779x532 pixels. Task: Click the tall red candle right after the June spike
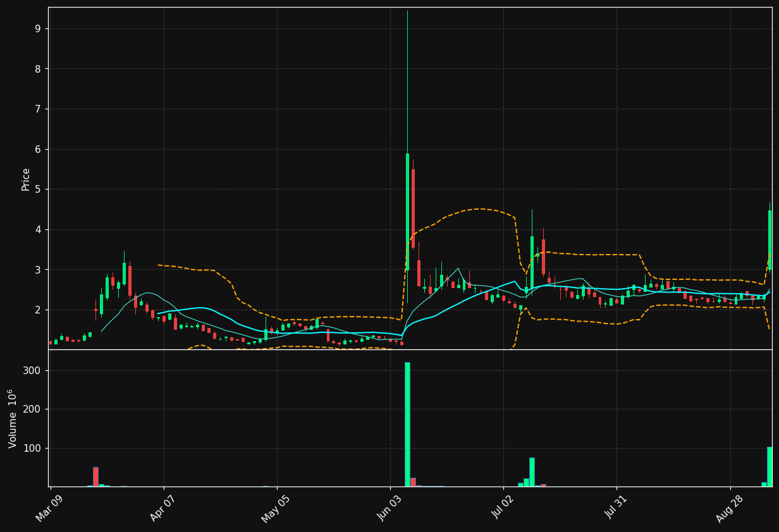coord(413,209)
